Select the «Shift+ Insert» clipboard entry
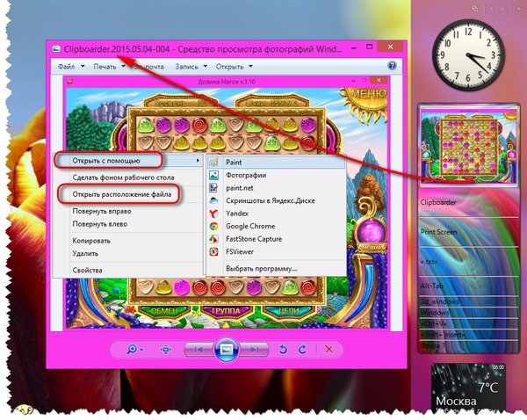The height and width of the screenshot is (420, 527). point(468,335)
